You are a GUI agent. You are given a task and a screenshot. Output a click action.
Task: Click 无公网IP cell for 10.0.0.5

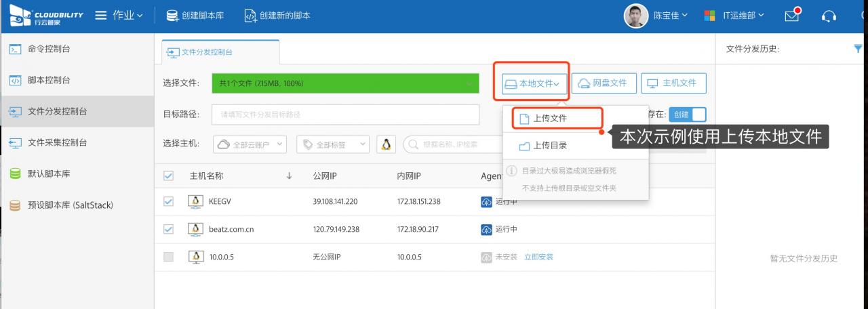[325, 257]
